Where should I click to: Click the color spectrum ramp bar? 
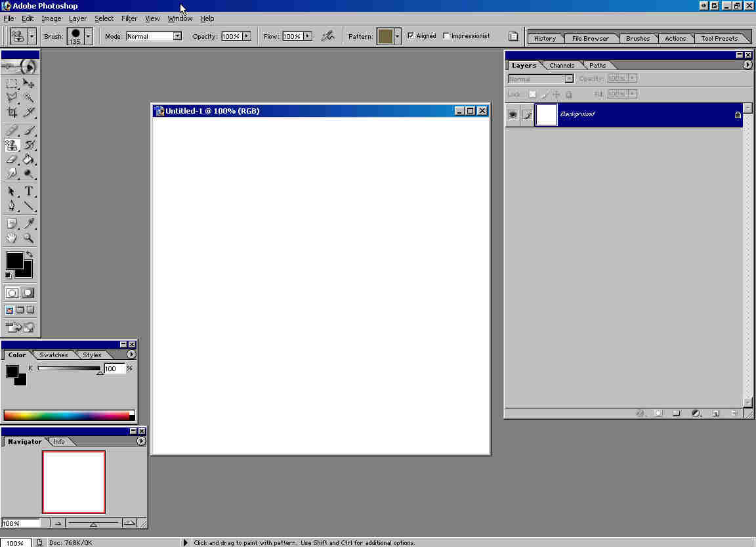(67, 415)
